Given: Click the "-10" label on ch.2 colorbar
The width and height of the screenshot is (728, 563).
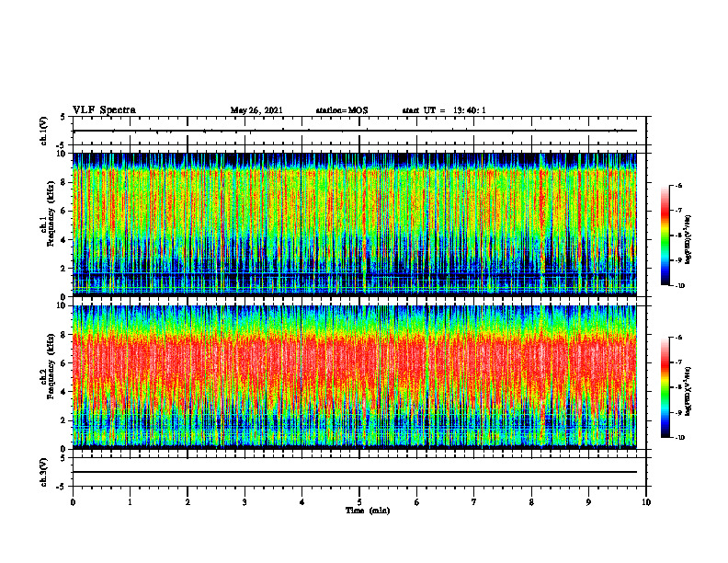Looking at the screenshot, I should [x=680, y=438].
